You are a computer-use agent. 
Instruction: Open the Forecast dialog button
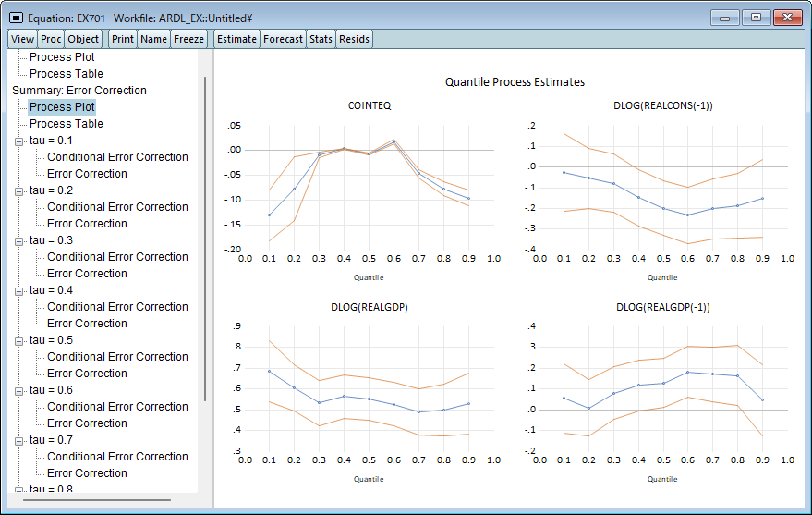click(283, 39)
